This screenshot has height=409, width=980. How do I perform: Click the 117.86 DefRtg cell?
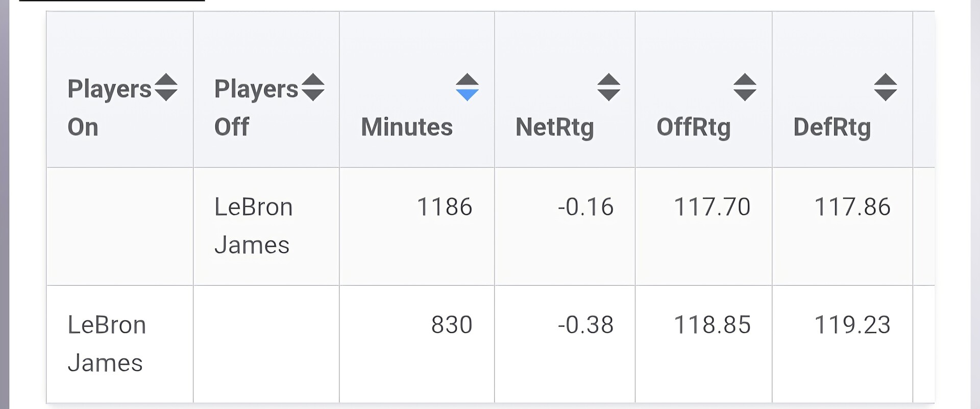pos(852,207)
